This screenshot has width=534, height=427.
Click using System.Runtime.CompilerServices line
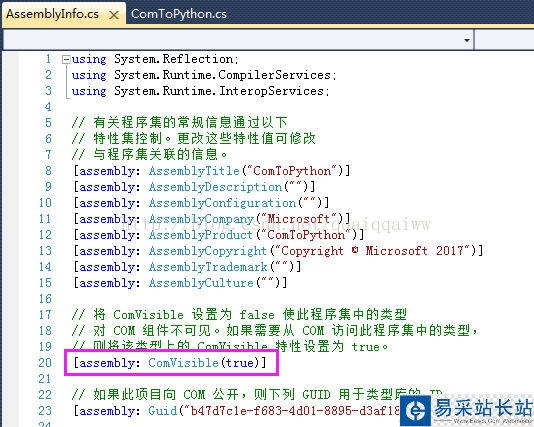click(x=204, y=75)
